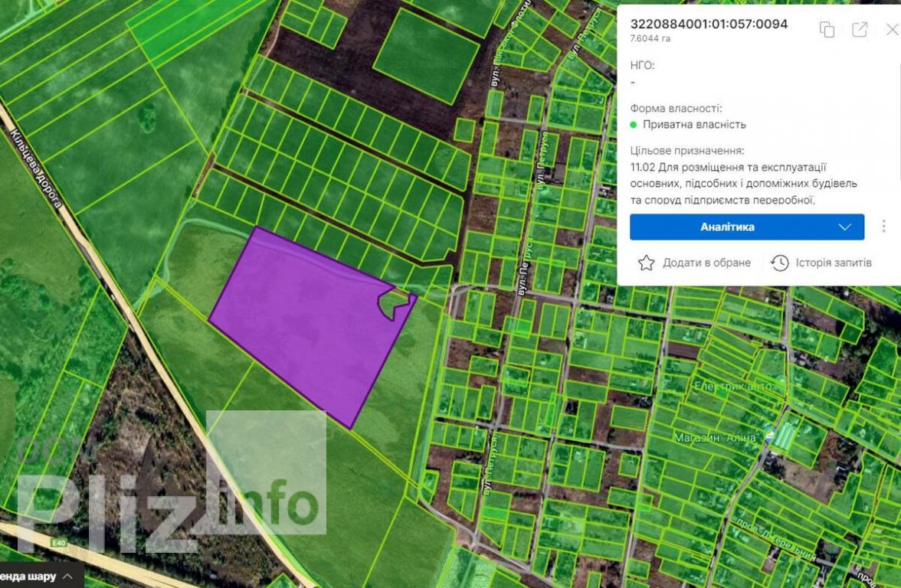This screenshot has height=588, width=901.
Task: Open parcel details in new window icon
Action: (x=860, y=30)
